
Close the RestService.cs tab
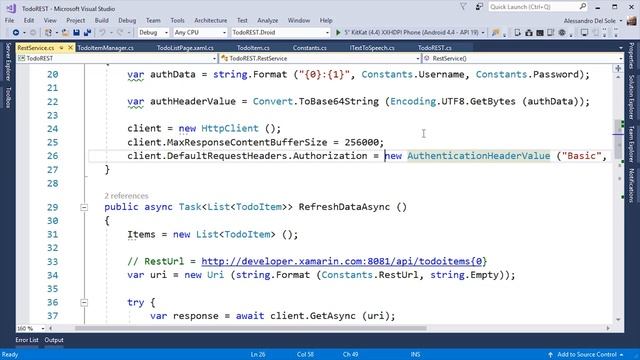pos(70,48)
